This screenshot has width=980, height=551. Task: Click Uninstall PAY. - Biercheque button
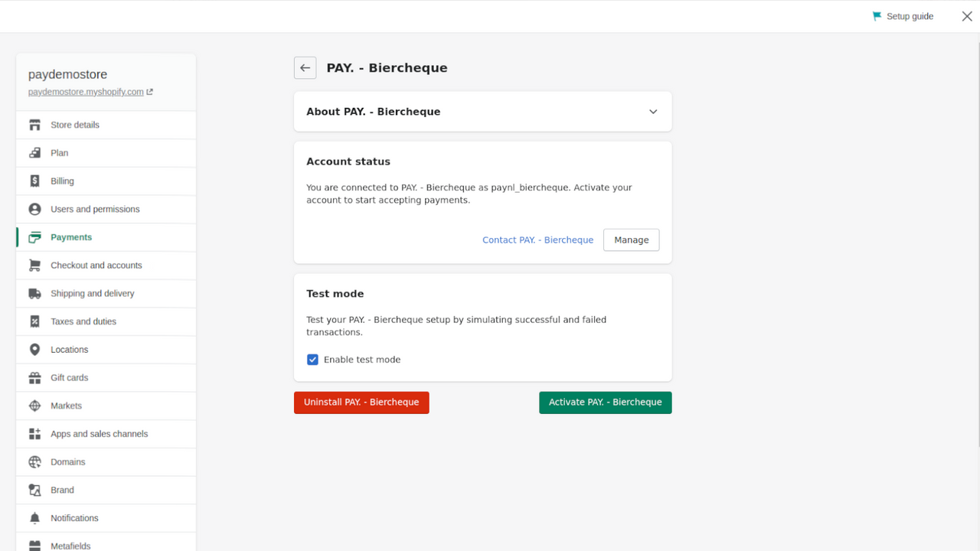(x=361, y=403)
